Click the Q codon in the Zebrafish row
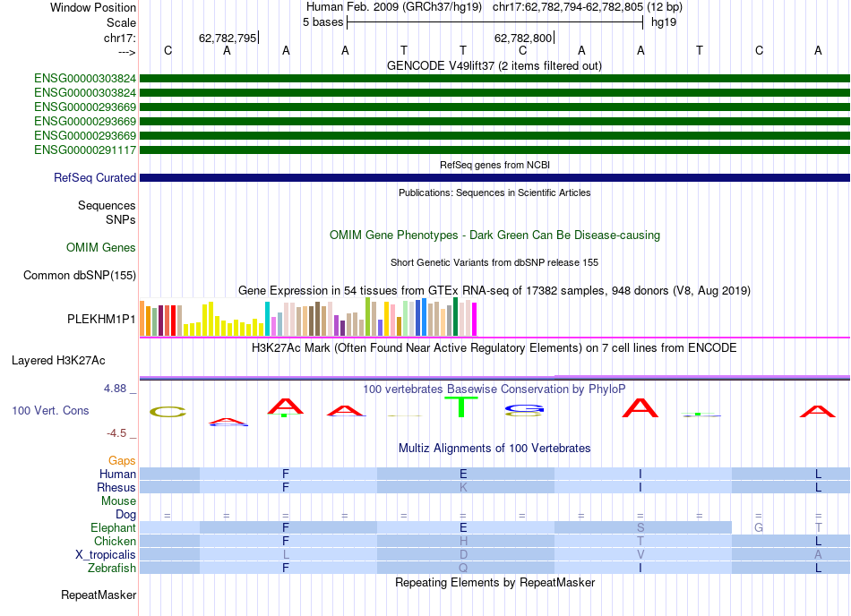The image size is (851, 616). 463,568
